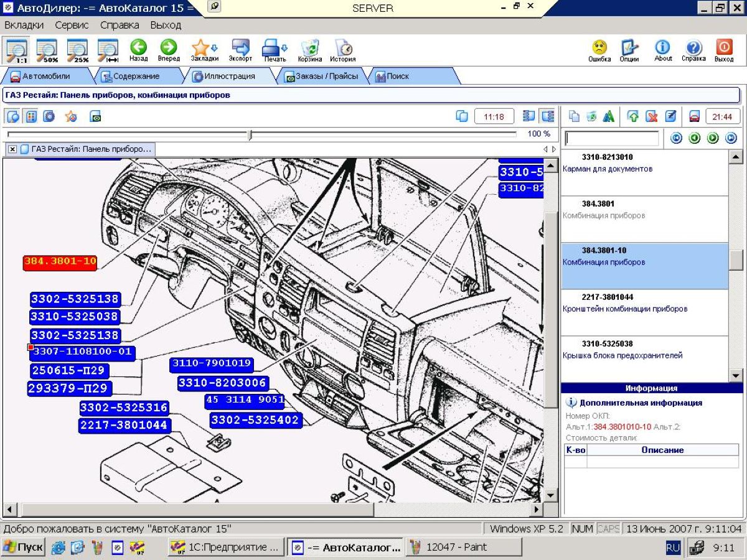
Task: Click the 11:18 button
Action: [494, 116]
